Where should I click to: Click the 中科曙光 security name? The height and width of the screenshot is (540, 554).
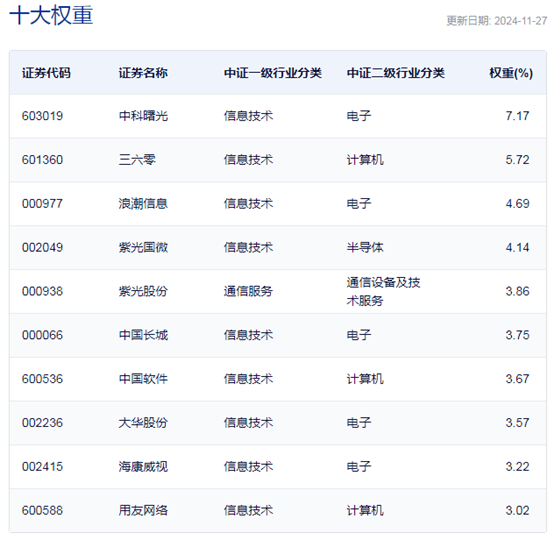pos(143,116)
